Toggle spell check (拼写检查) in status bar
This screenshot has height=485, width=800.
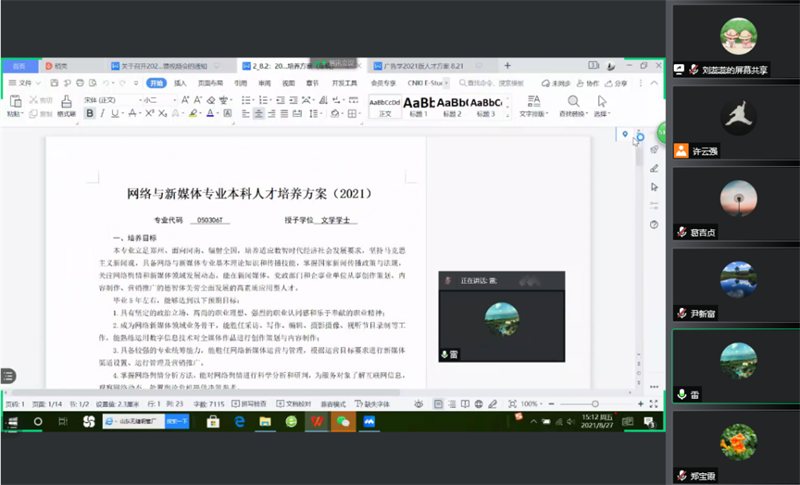253,403
